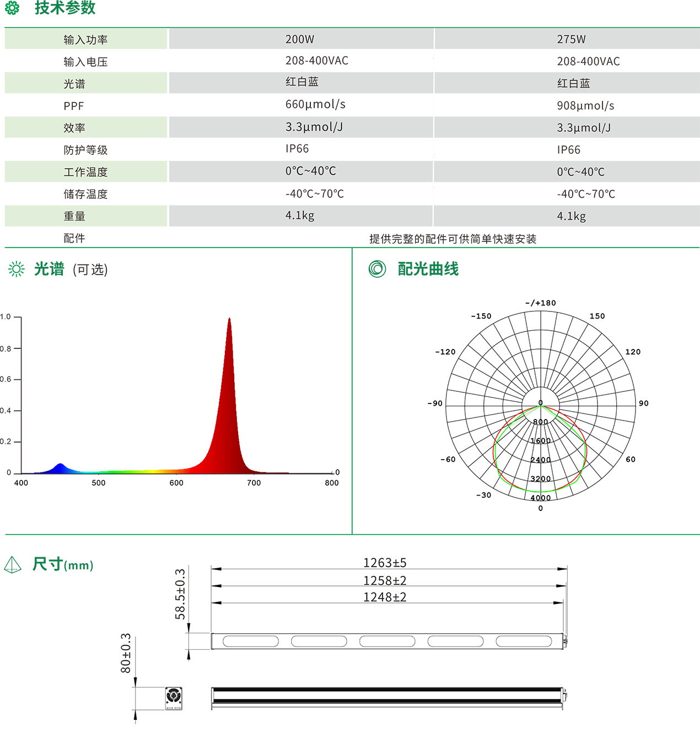Click the 200W column header cell

pyautogui.click(x=300, y=39)
